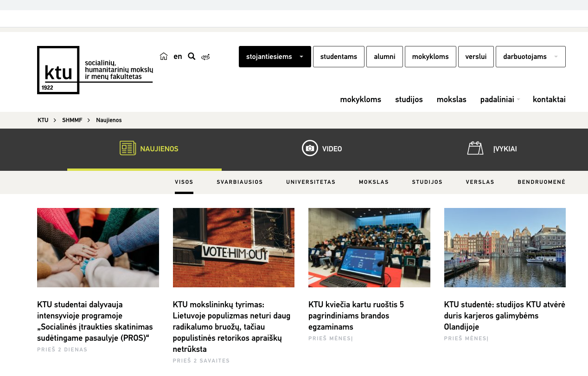Open article about PROS intensive programme
The width and height of the screenshot is (588, 376).
click(x=95, y=321)
